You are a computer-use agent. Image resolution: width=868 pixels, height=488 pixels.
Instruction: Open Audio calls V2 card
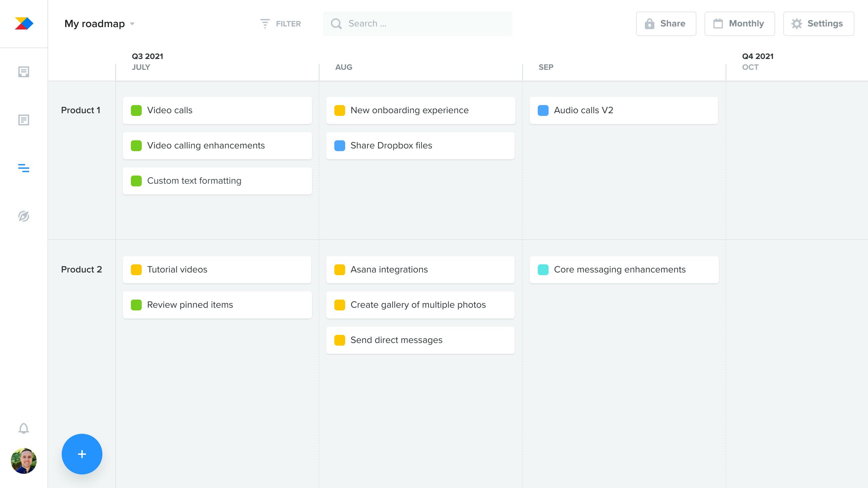pos(624,110)
